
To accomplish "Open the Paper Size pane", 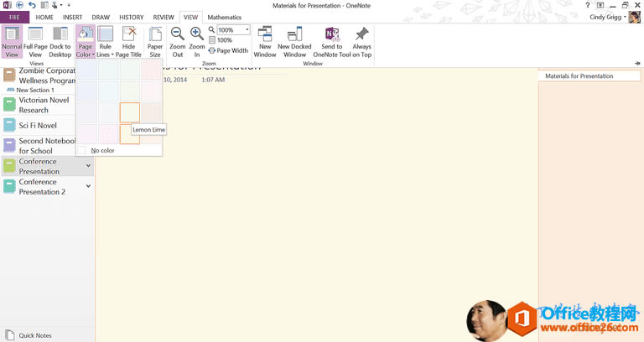I will (x=155, y=41).
